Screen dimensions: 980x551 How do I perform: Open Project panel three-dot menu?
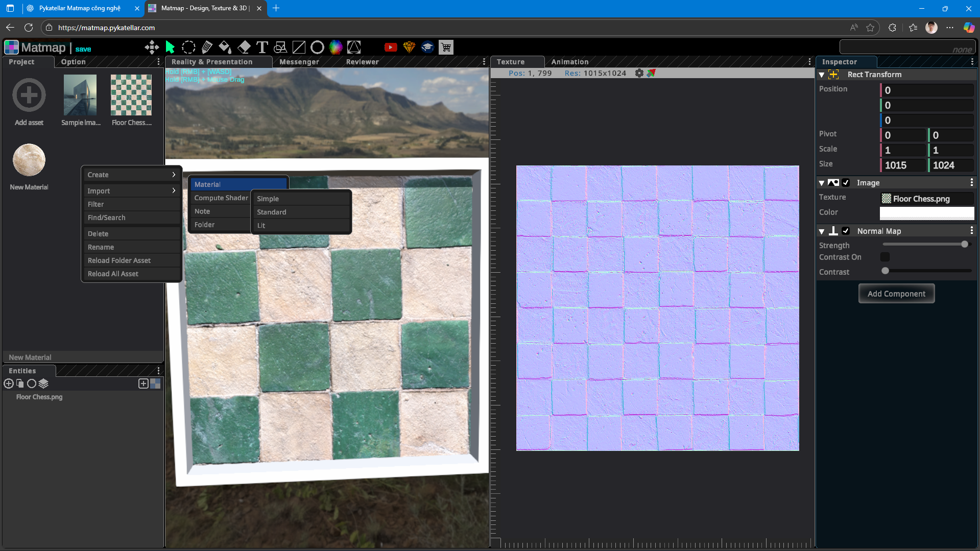click(x=158, y=62)
